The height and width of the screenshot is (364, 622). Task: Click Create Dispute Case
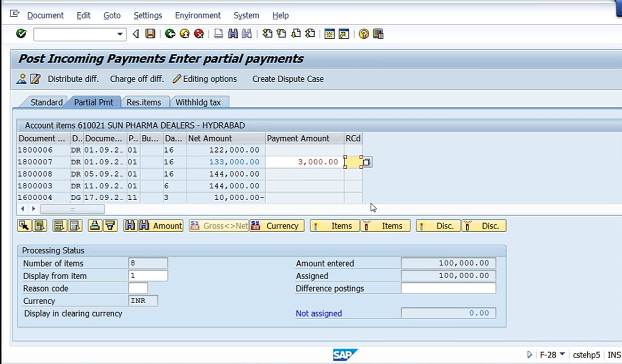click(288, 79)
